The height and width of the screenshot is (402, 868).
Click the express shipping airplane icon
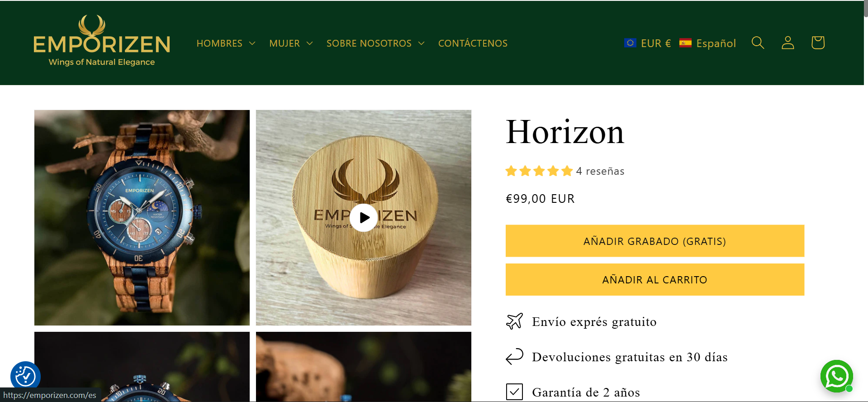click(x=514, y=321)
